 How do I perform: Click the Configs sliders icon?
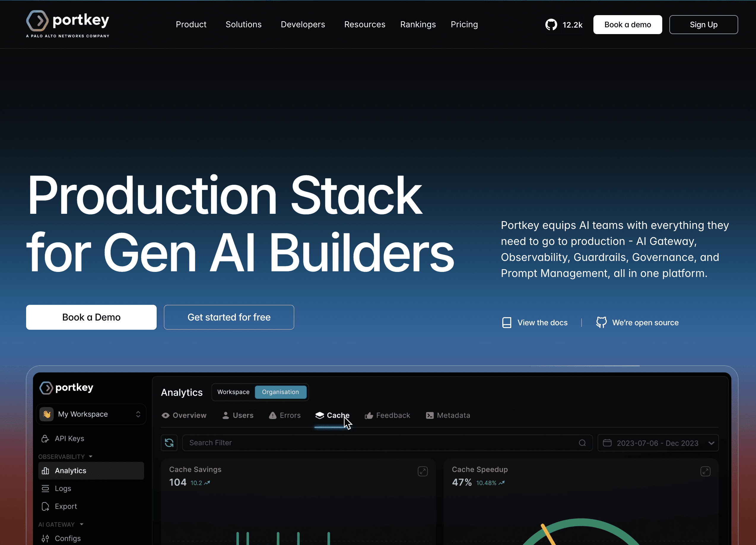coord(45,538)
